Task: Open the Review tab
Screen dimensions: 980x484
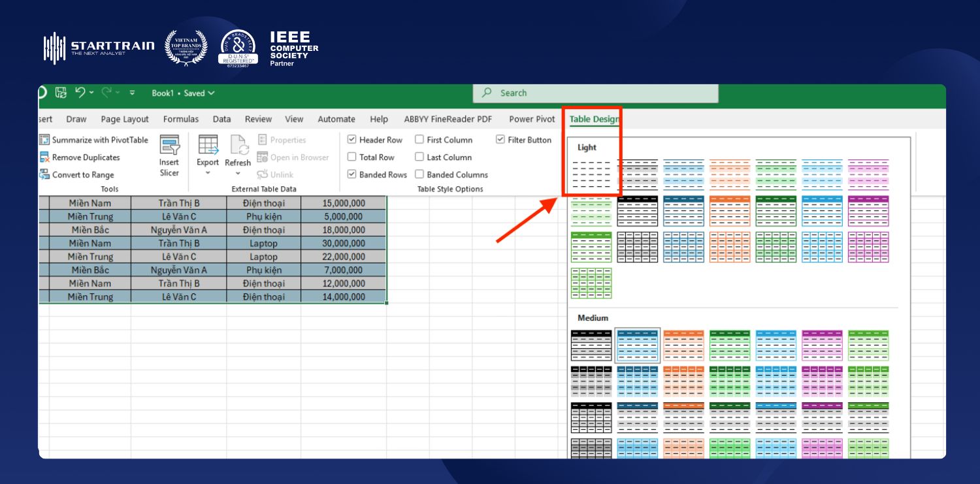Action: (258, 119)
